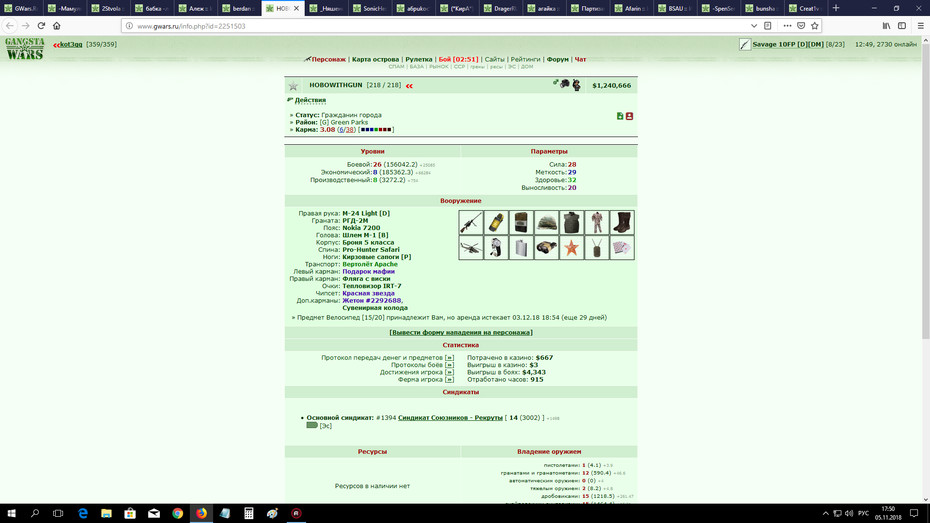The height and width of the screenshot is (523, 930).
Task: Open File Explorer from the taskbar
Action: 106,513
